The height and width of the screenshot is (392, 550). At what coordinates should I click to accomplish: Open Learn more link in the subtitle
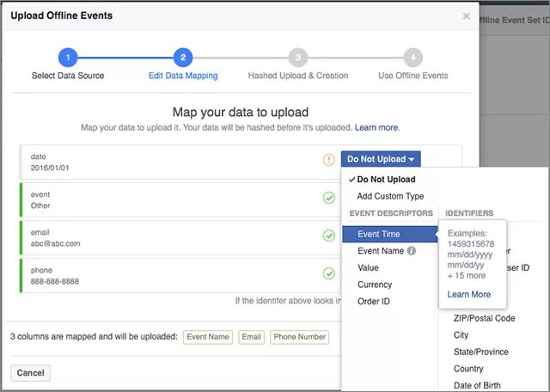(376, 127)
